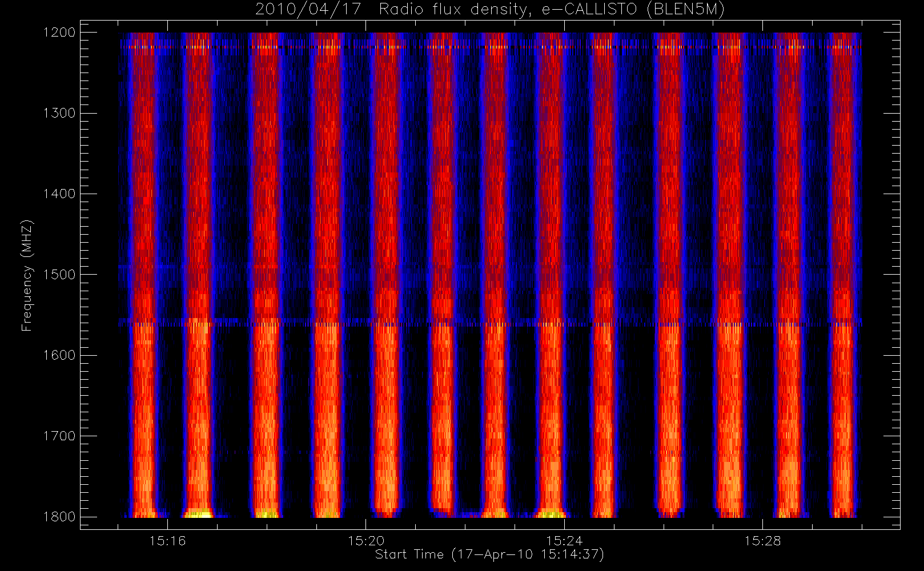Click the 1200 frequency tick label
This screenshot has height=571, width=924.
pos(59,33)
